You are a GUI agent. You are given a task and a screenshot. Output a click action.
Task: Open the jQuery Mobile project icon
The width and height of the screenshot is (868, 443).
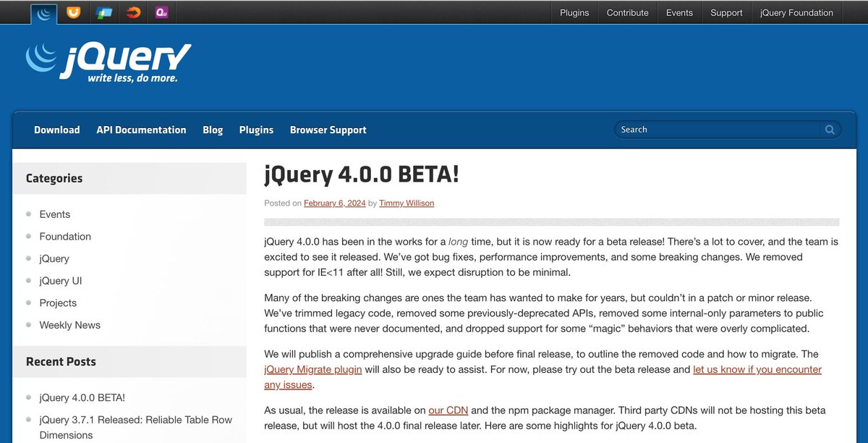103,12
